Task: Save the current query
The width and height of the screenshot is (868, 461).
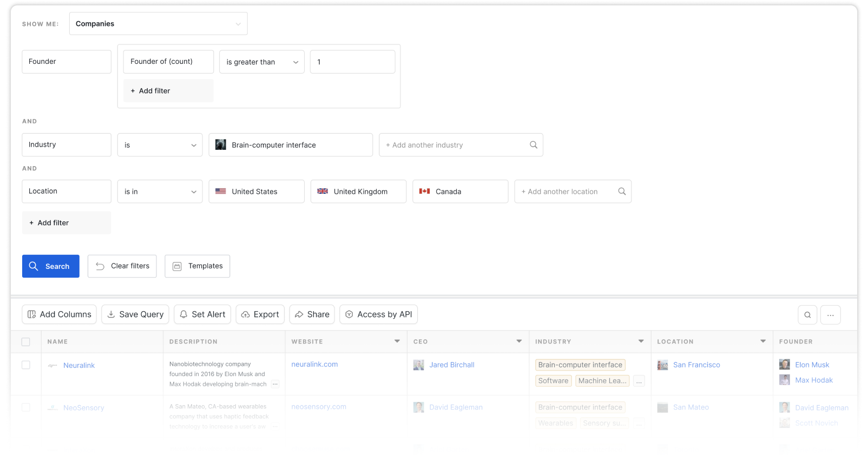Action: click(135, 314)
